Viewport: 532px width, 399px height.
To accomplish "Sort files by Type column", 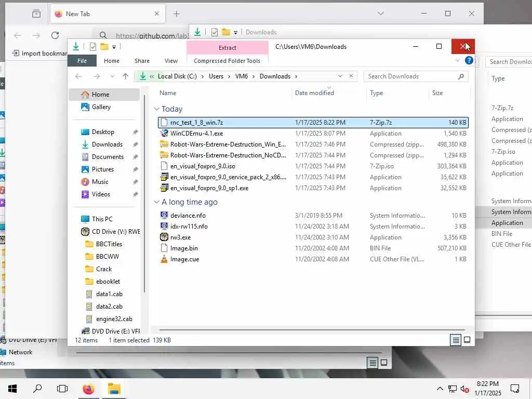I will pos(376,93).
